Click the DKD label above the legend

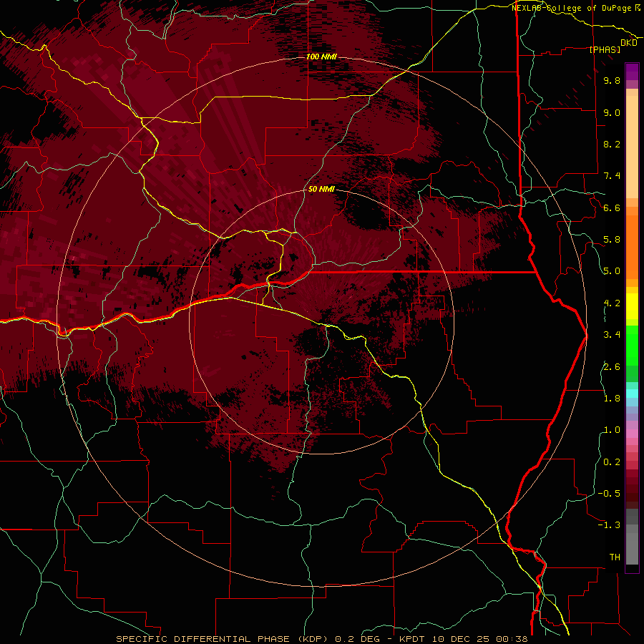click(629, 43)
